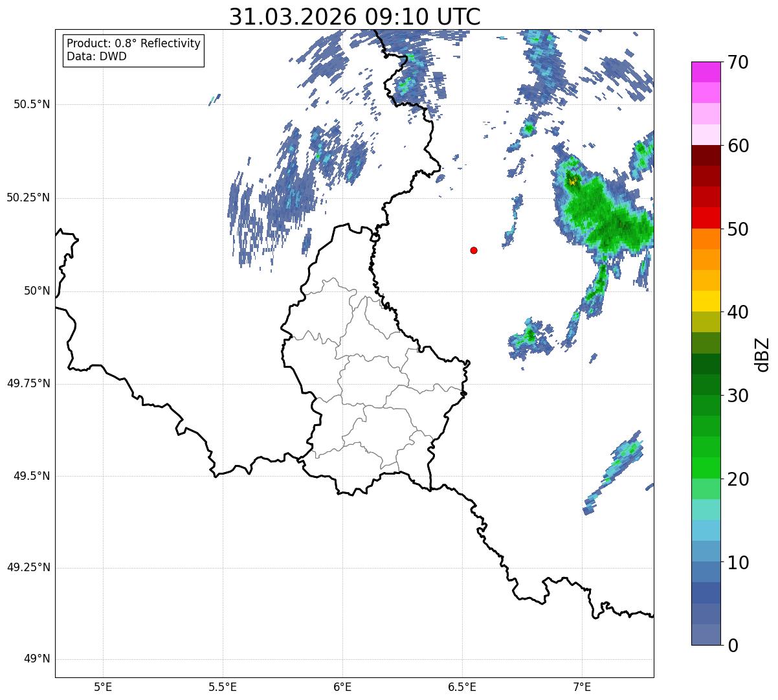Click the magenta 70 dBZ colorbar segment
The width and height of the screenshot is (778, 700).
point(706,72)
